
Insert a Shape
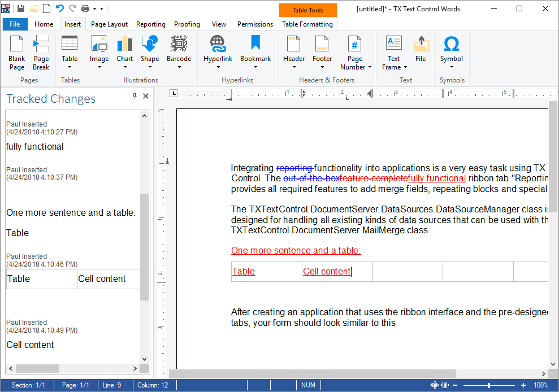coord(150,48)
